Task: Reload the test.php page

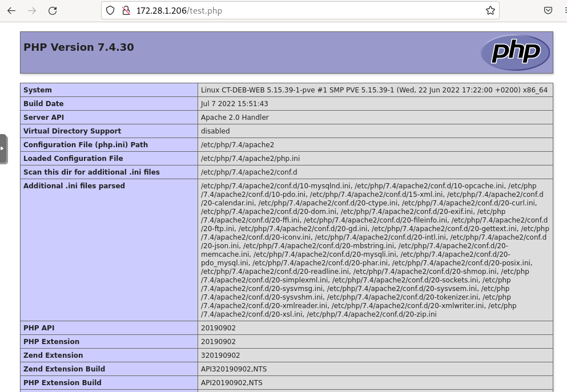Action: point(53,10)
